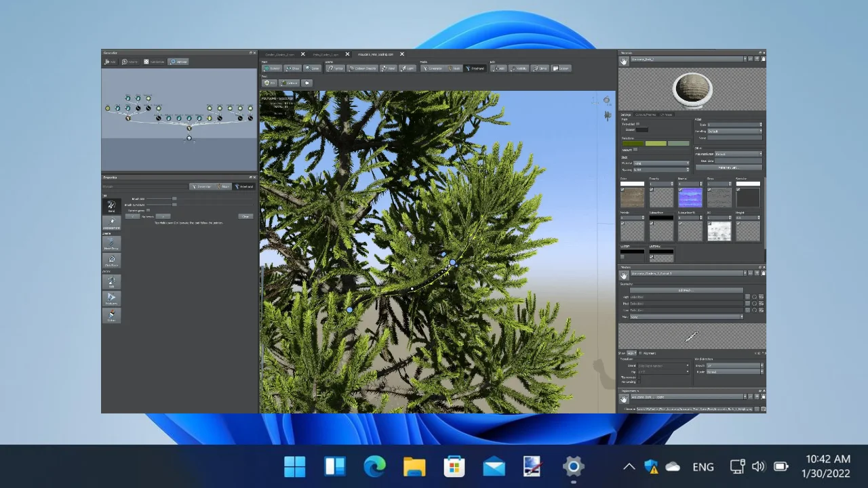The image size is (868, 488).
Task: Click the dark green Variations swatch
Action: coord(633,144)
